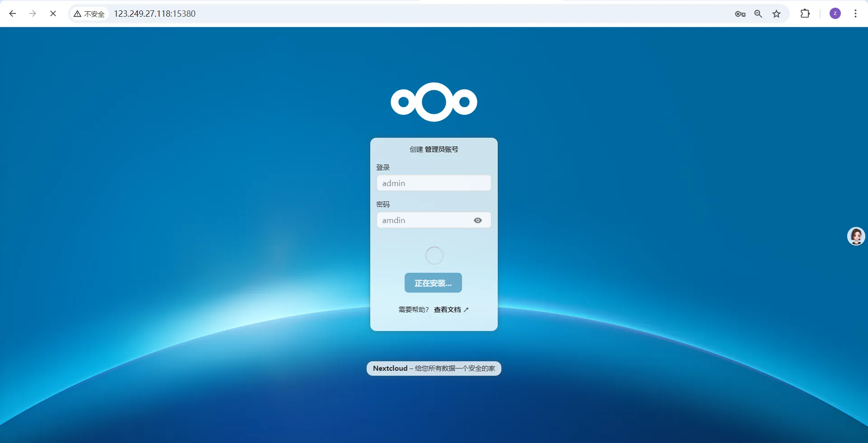Go back to the previous page
Viewport: 868px width, 443px height.
click(13, 14)
